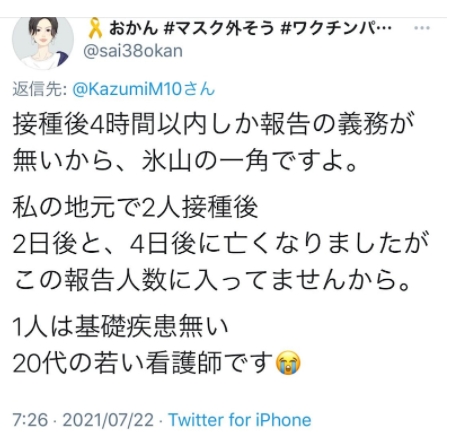Click the @sai38okan handle

pyautogui.click(x=133, y=51)
